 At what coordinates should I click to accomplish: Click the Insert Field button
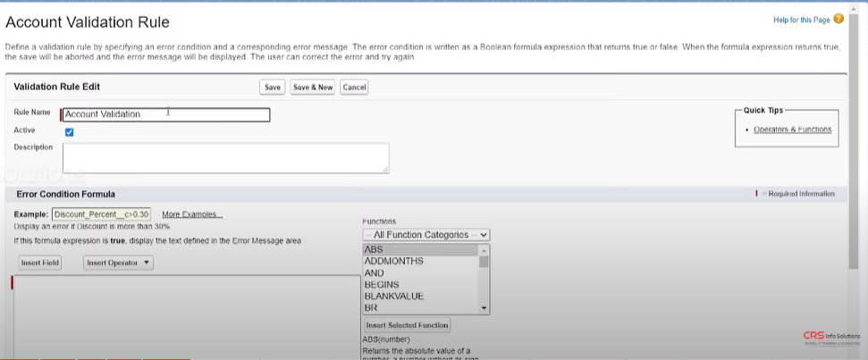click(x=40, y=263)
